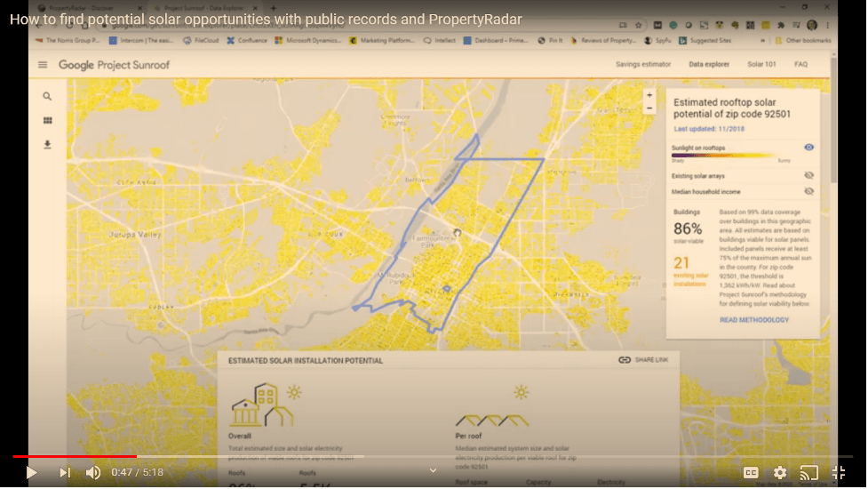Toggle Sunlight on rooftops layer visibility

(808, 148)
